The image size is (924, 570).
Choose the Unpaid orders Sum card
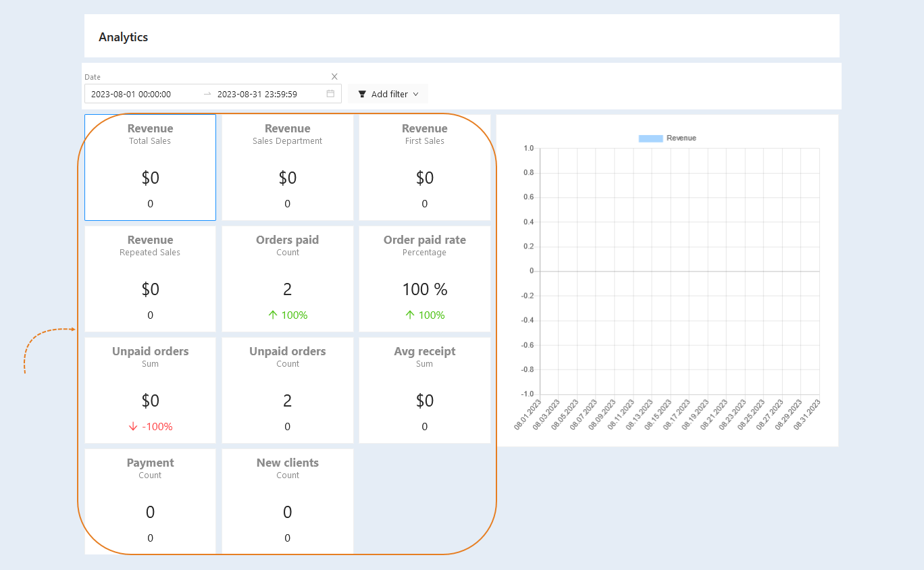(x=150, y=390)
